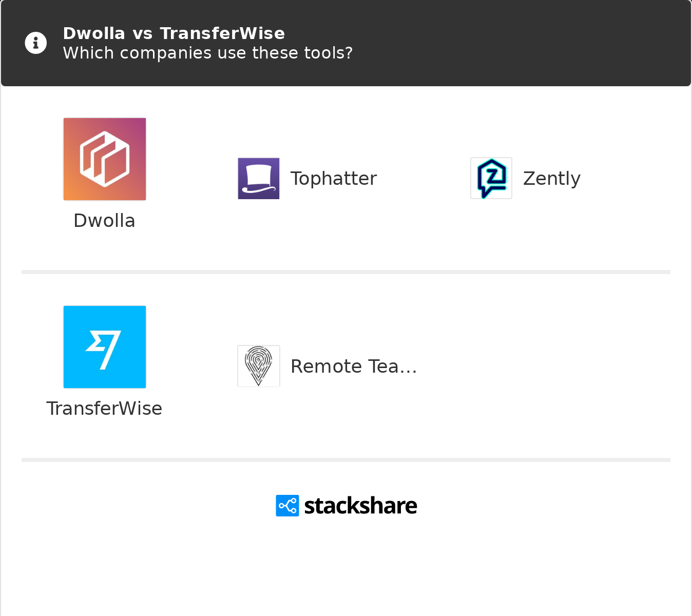Open the Dwolla cube logo

[x=105, y=159]
